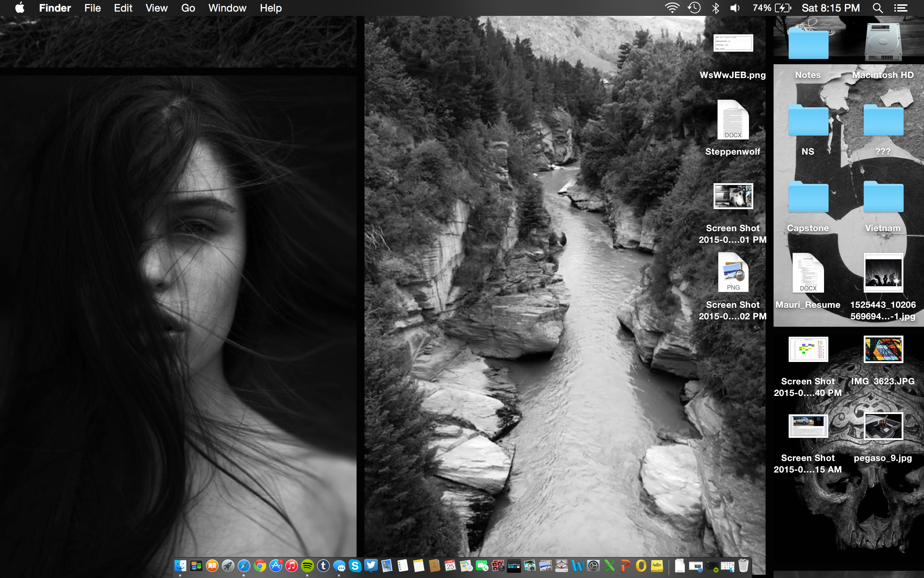This screenshot has height=578, width=924.
Task: Click the 74% battery indicator
Action: click(x=772, y=8)
